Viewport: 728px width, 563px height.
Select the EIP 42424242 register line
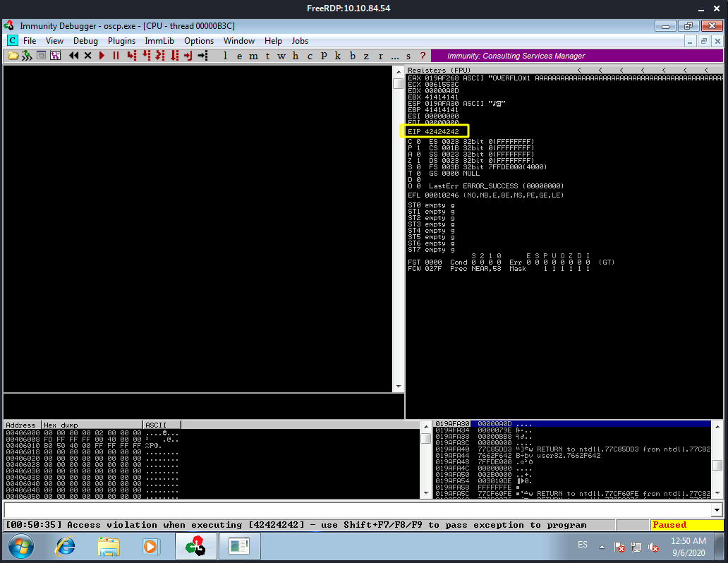[433, 131]
